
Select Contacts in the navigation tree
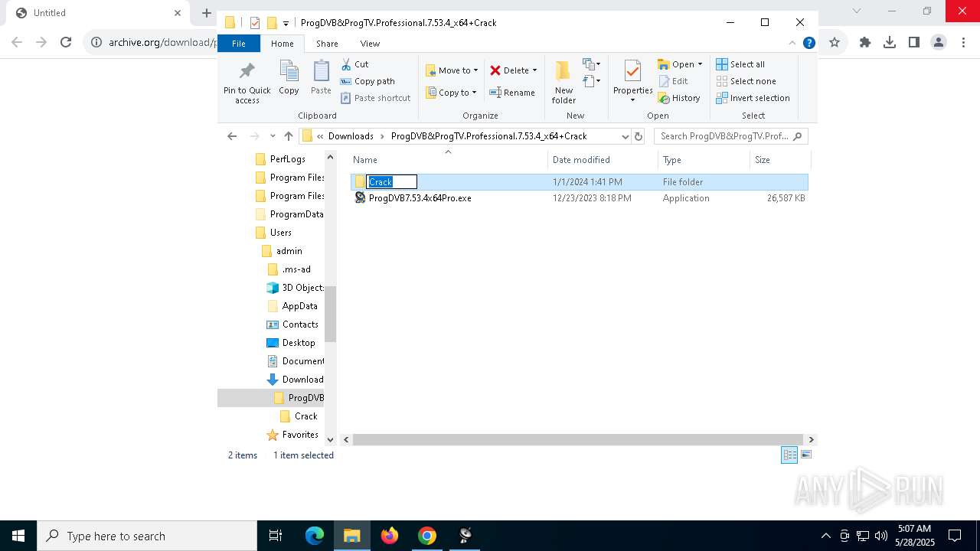300,324
